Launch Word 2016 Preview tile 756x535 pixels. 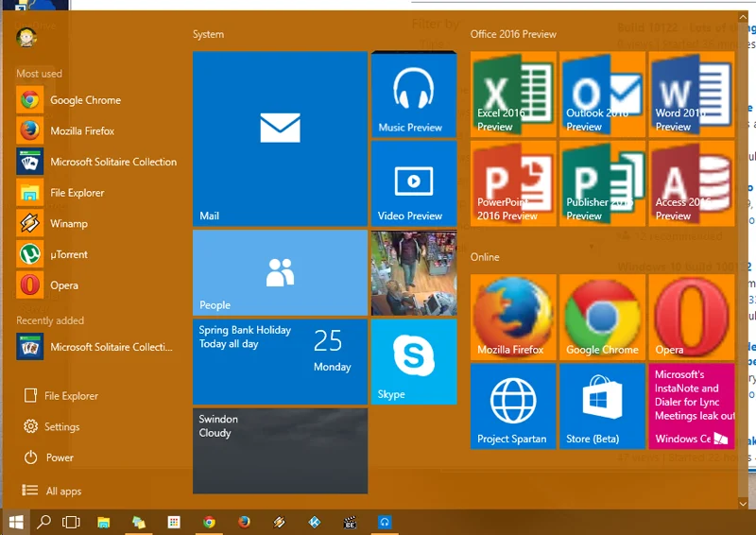(x=692, y=95)
